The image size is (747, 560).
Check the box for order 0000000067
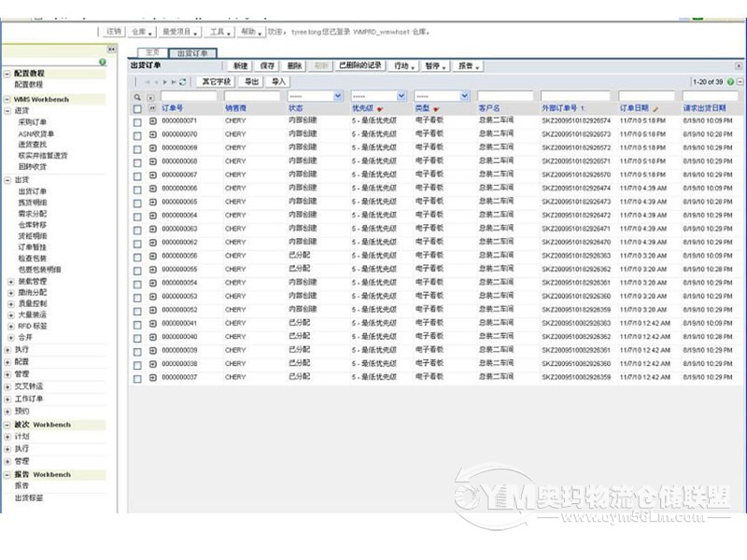pos(137,176)
